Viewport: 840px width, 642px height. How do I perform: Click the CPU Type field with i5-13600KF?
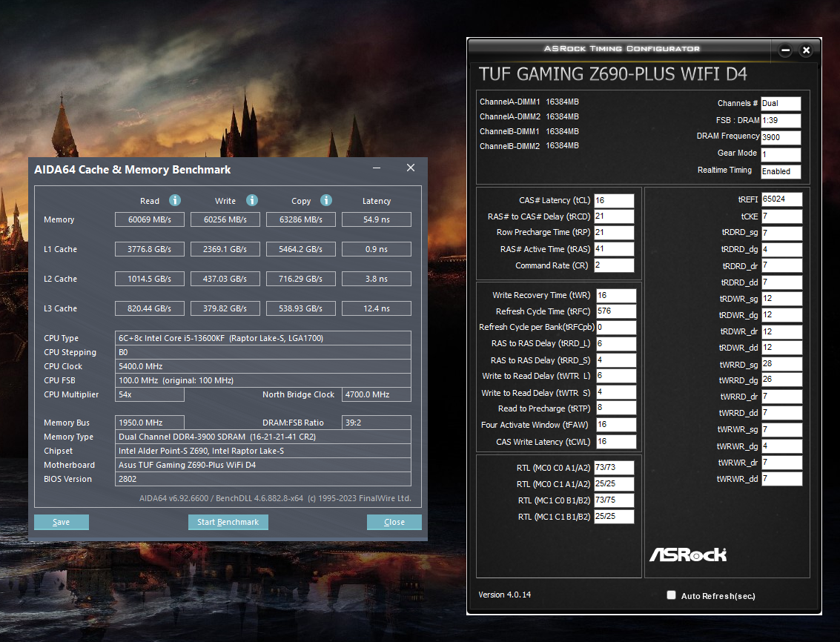coord(263,338)
